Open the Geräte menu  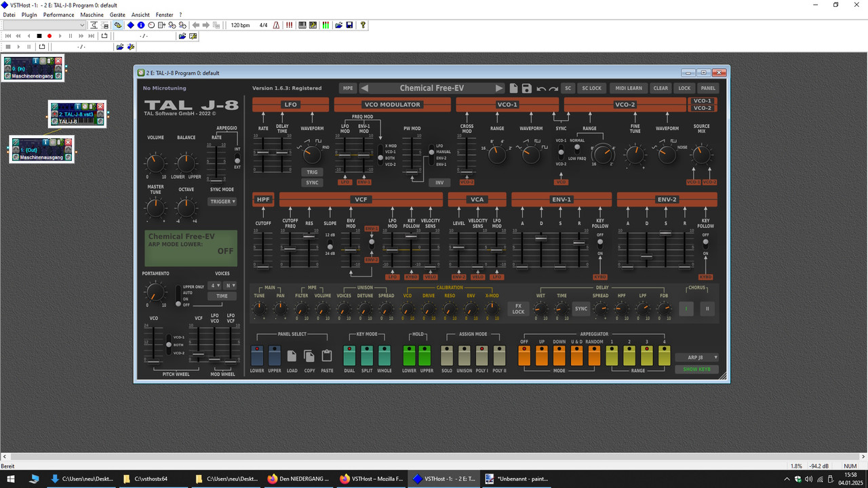(x=117, y=14)
